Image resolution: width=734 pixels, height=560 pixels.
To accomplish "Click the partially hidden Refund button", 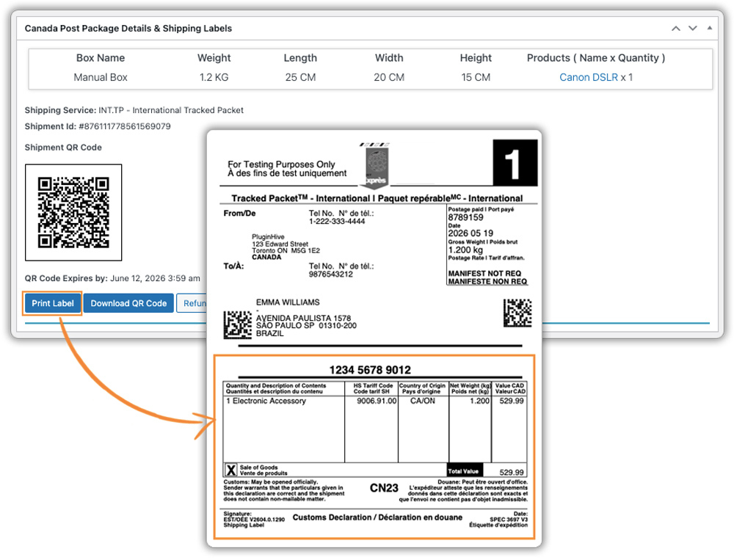I will click(x=192, y=303).
